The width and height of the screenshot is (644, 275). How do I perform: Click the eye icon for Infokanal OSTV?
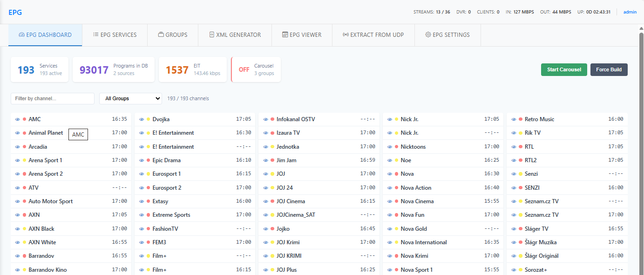click(x=265, y=119)
